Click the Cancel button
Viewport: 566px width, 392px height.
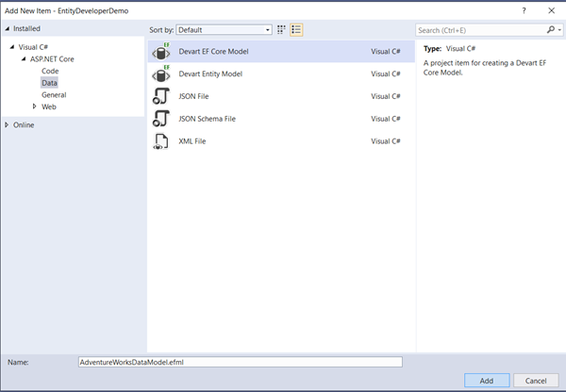click(x=536, y=381)
